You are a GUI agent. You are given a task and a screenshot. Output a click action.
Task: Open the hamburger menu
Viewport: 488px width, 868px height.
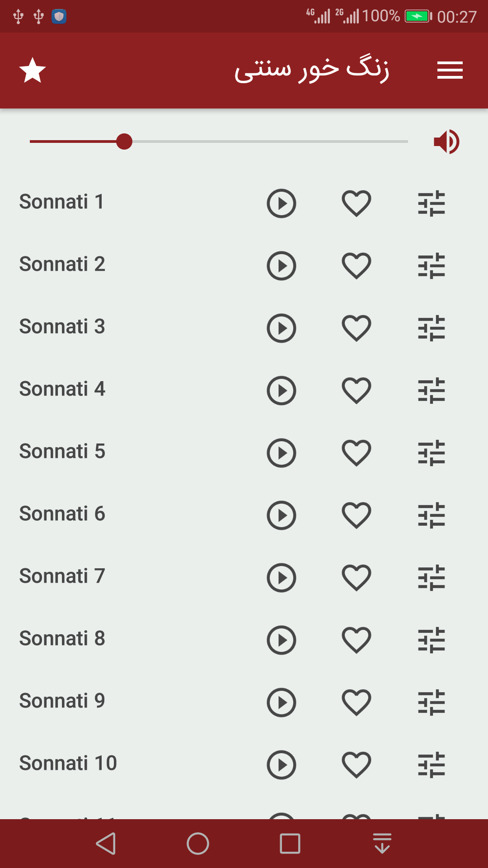coord(450,70)
